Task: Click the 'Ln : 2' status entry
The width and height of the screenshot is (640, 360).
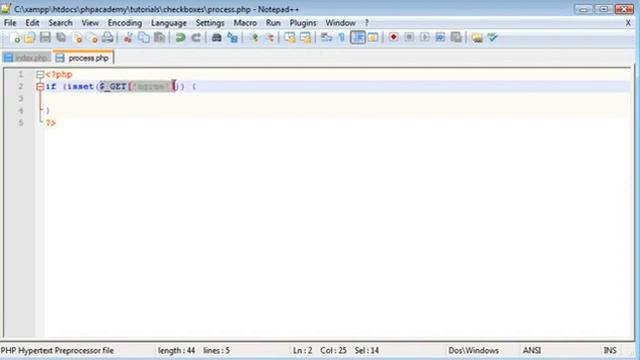Action: point(302,351)
